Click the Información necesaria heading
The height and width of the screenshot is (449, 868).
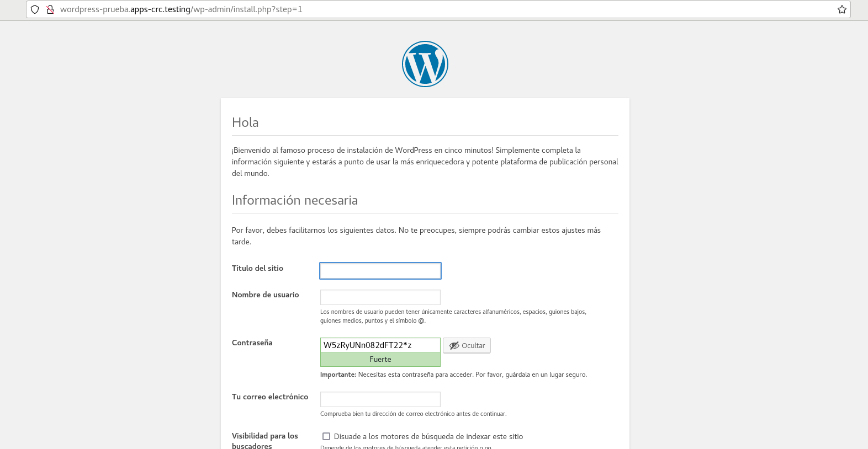[295, 200]
